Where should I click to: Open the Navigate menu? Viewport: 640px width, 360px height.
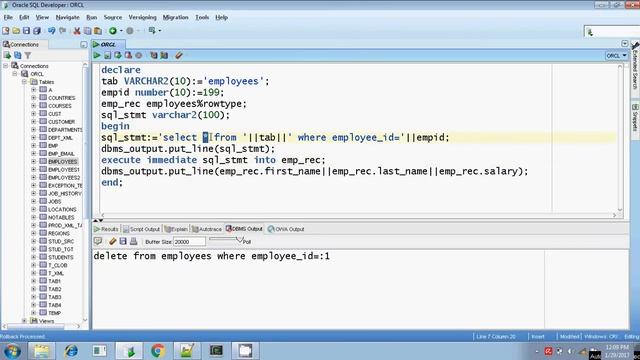(x=67, y=17)
